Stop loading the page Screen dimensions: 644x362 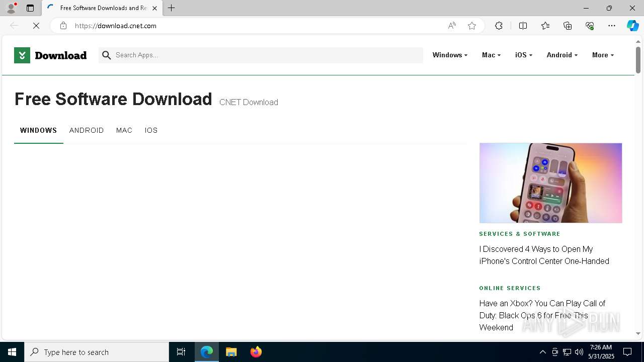click(x=36, y=26)
